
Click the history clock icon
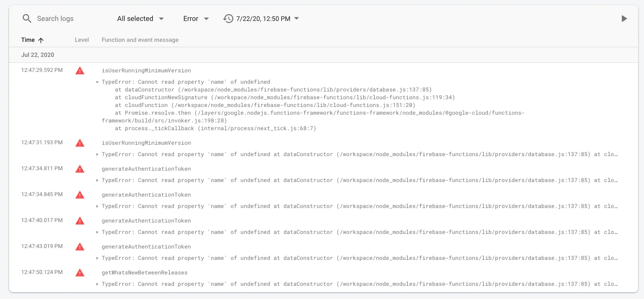228,19
